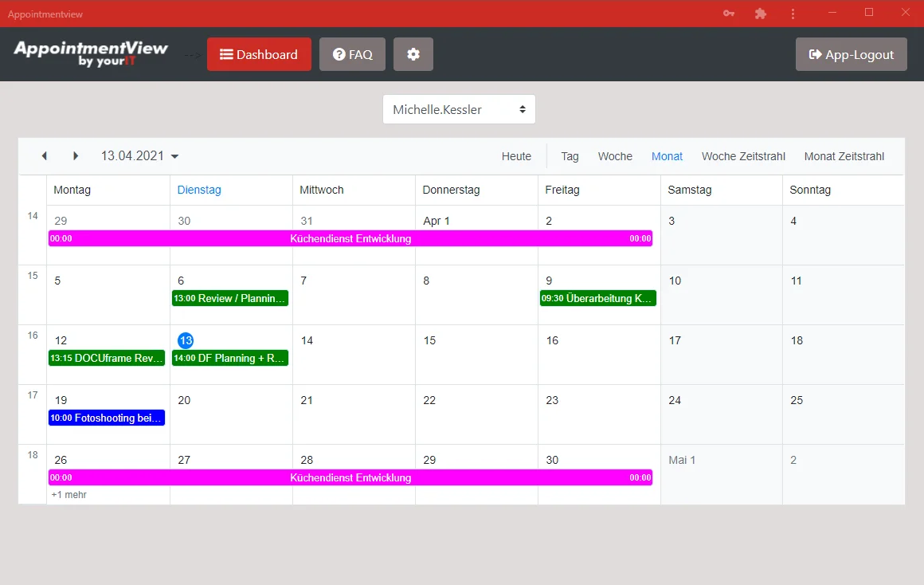
Task: Open the 14:00 DF Planning appointment
Action: click(x=230, y=358)
